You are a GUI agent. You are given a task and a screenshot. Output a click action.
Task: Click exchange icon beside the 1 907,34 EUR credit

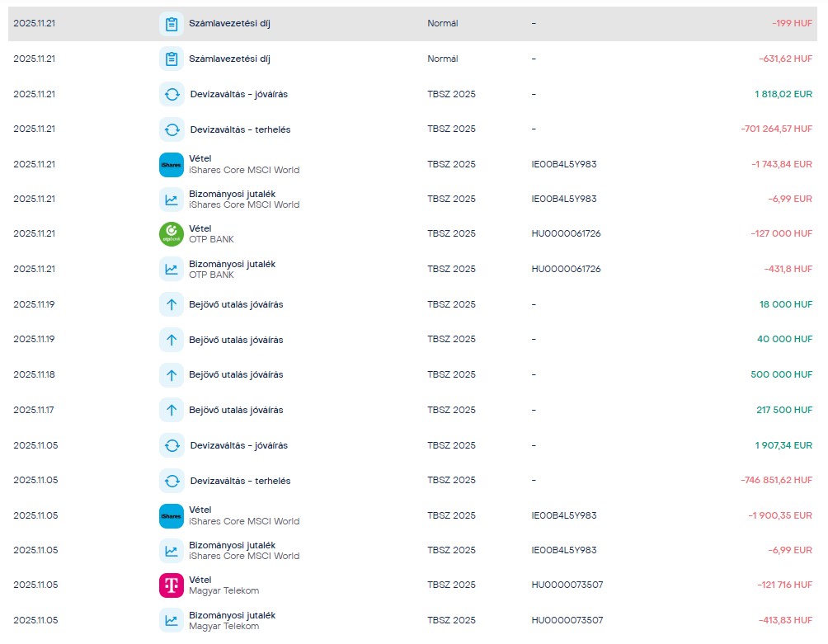[x=171, y=445]
